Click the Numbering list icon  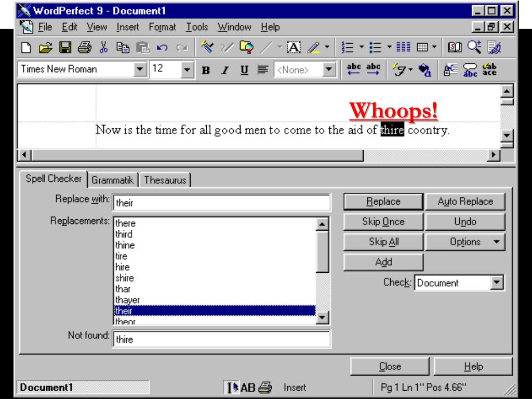click(348, 47)
